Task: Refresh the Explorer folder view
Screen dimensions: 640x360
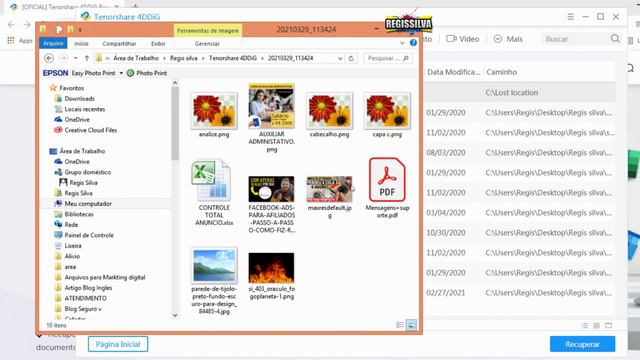Action: pos(351,58)
